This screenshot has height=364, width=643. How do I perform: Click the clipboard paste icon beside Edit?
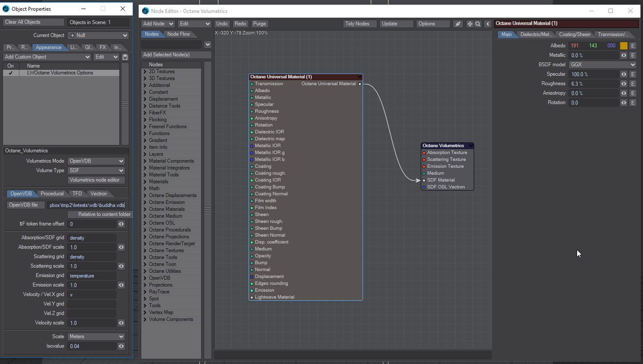pos(125,57)
